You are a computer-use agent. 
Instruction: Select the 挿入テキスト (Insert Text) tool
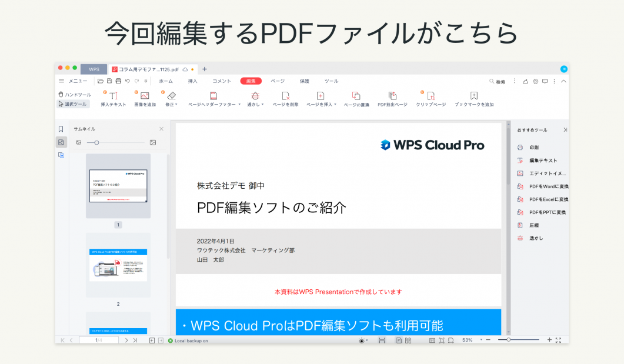[114, 100]
